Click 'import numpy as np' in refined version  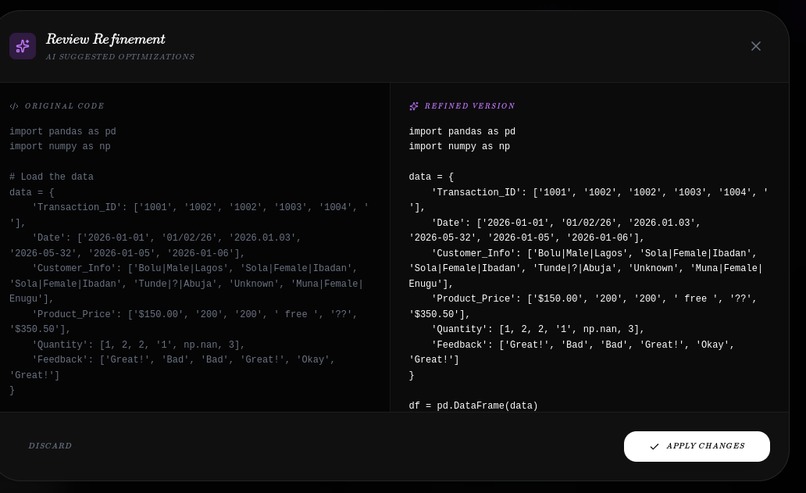[x=460, y=147]
